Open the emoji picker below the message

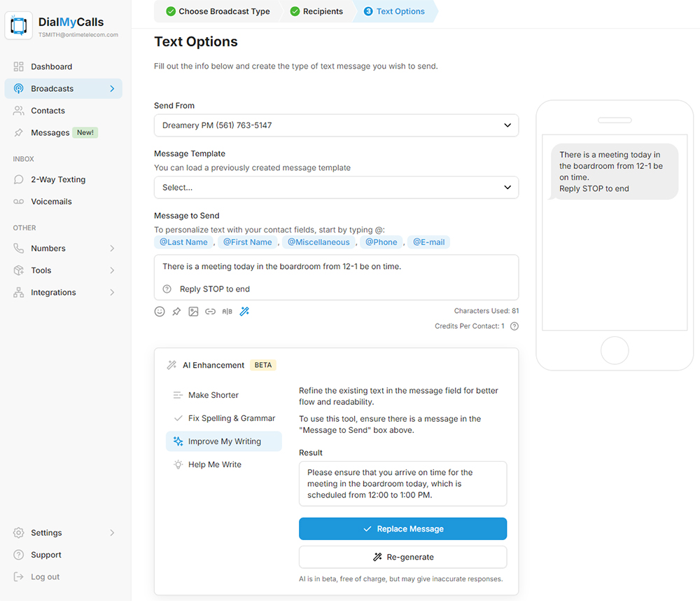[160, 312]
